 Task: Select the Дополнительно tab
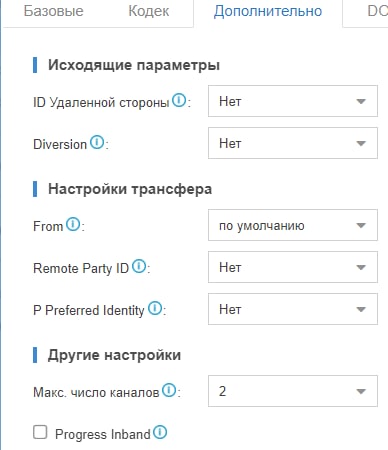click(268, 11)
